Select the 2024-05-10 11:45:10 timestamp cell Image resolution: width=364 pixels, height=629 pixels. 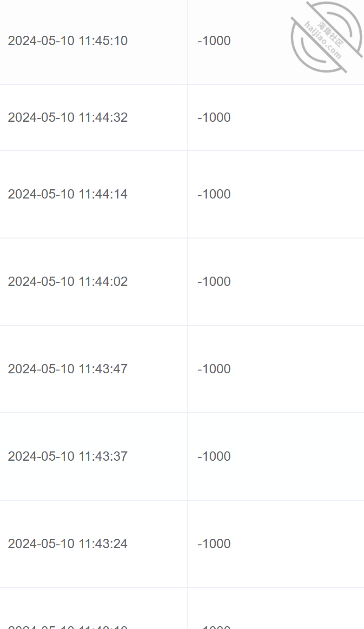pyautogui.click(x=67, y=41)
